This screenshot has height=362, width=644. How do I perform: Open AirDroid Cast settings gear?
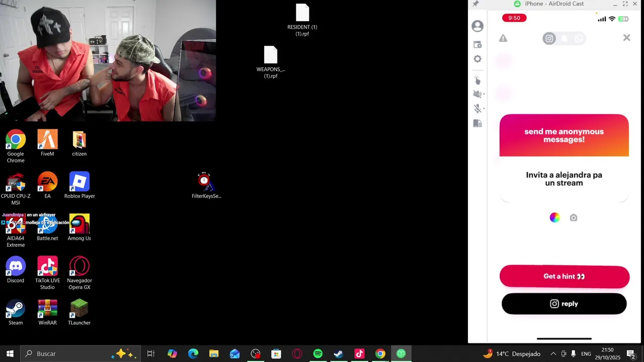(x=477, y=59)
